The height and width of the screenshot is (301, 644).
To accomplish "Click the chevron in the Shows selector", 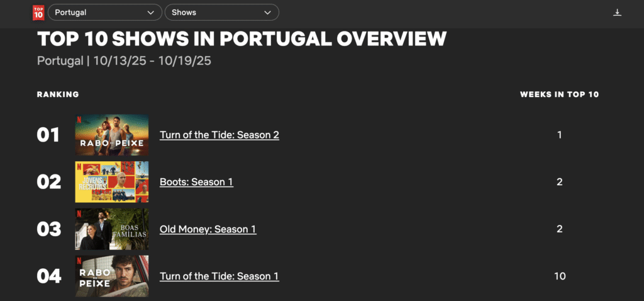I will 268,13.
